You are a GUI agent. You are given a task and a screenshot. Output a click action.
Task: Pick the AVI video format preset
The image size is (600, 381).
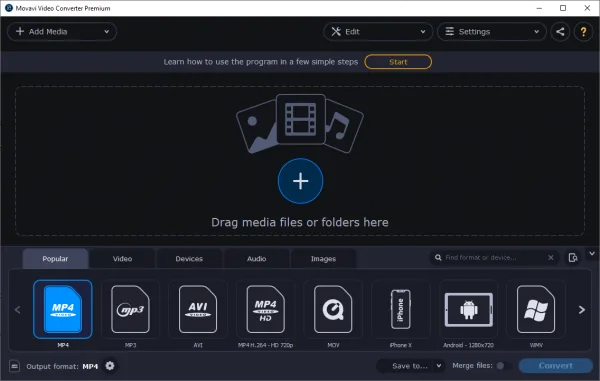[198, 309]
